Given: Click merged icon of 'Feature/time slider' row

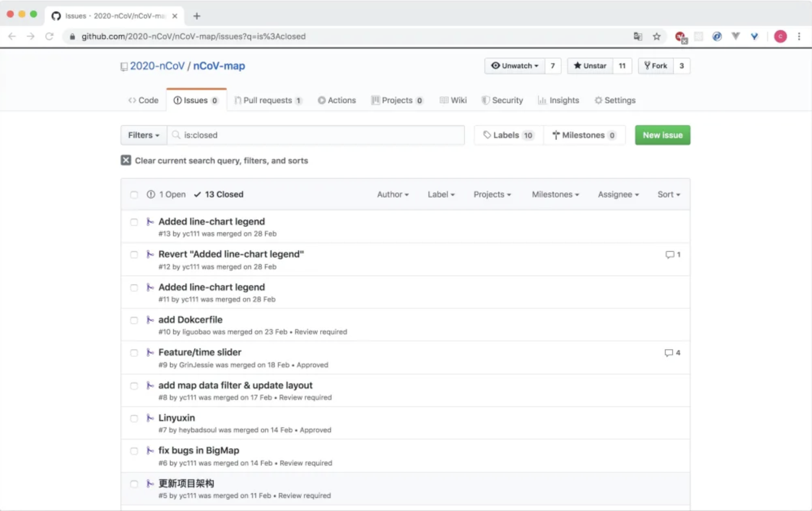Looking at the screenshot, I should coord(150,353).
